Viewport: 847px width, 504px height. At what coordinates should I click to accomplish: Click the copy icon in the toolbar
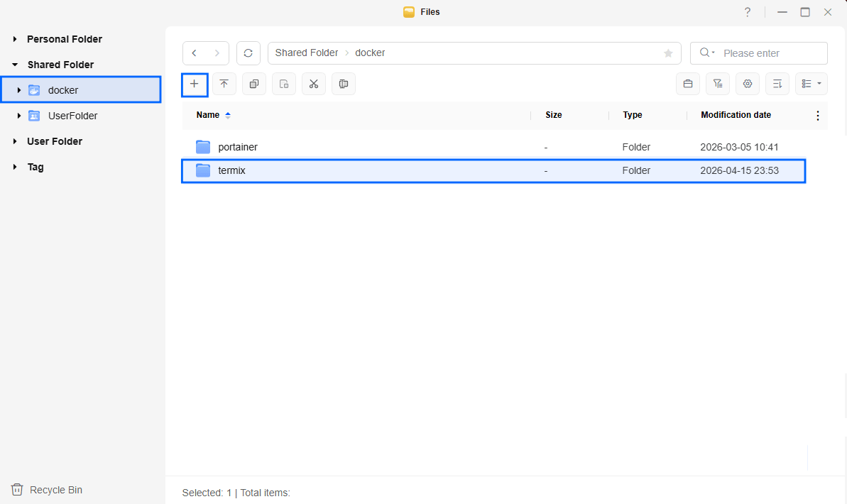click(x=254, y=84)
